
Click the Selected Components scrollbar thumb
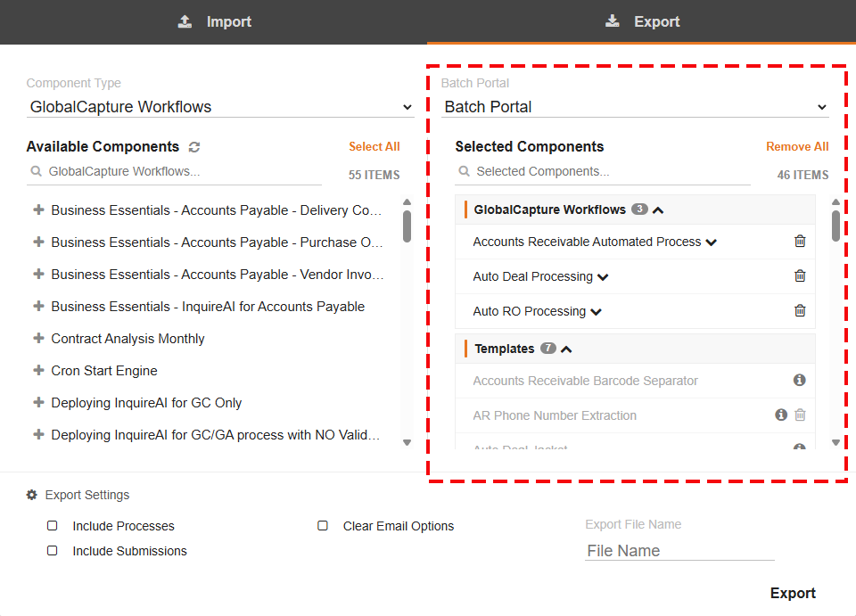[x=835, y=226]
